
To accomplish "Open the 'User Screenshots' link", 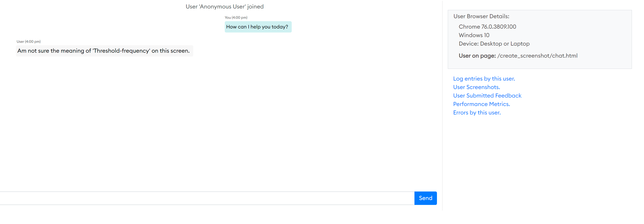I will 476,87.
